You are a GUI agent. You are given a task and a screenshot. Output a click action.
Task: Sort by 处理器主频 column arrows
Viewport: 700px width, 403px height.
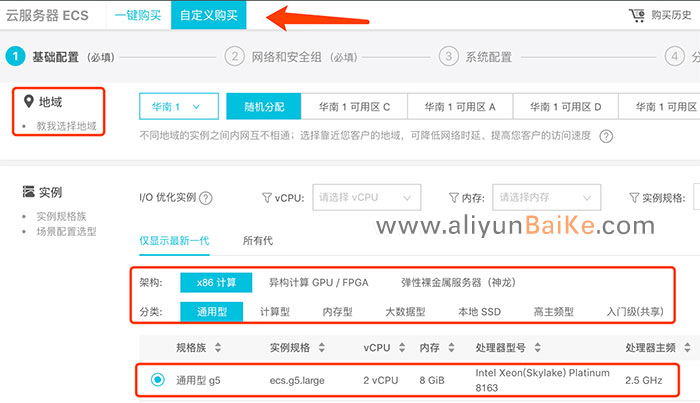click(688, 347)
